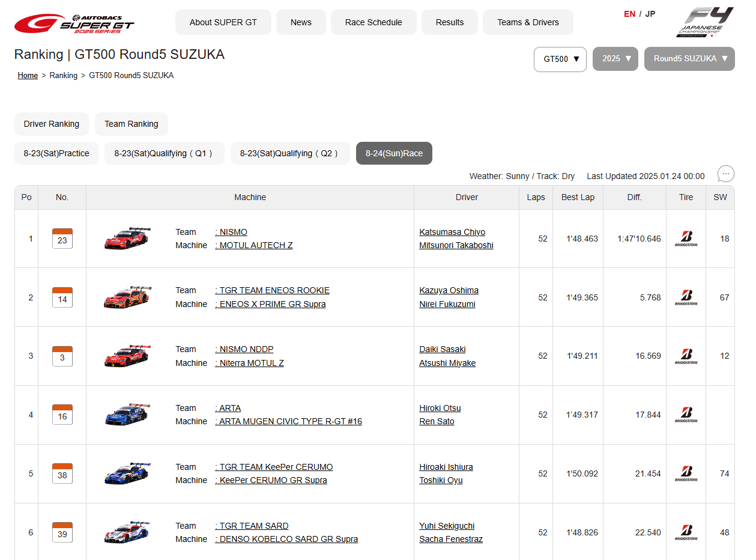The image size is (756, 560).
Task: Click the ENEOS X PRIME Supra car image
Action: coord(127,297)
